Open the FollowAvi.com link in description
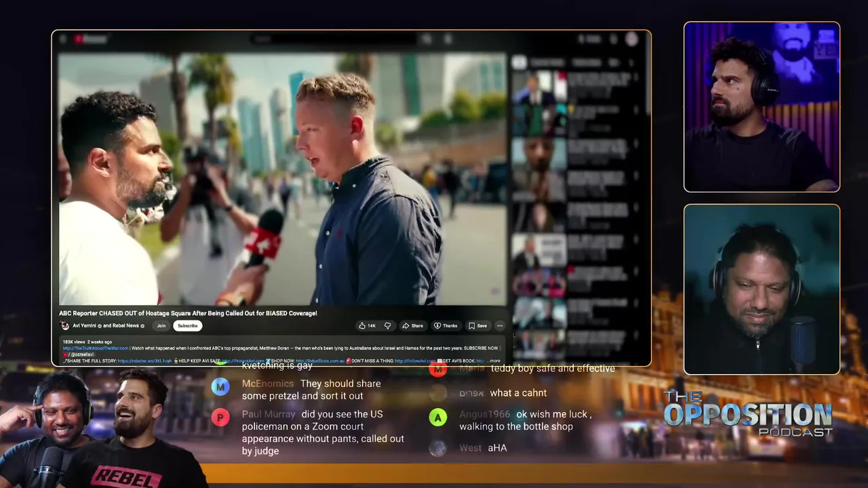 coord(416,361)
